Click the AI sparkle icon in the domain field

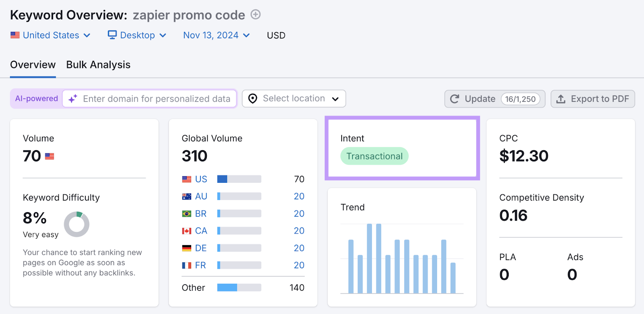coord(72,98)
